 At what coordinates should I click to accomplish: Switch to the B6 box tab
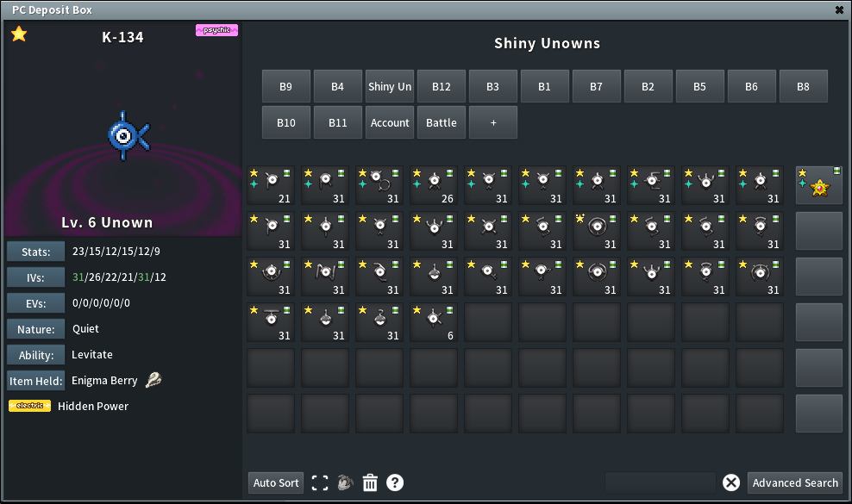click(751, 86)
